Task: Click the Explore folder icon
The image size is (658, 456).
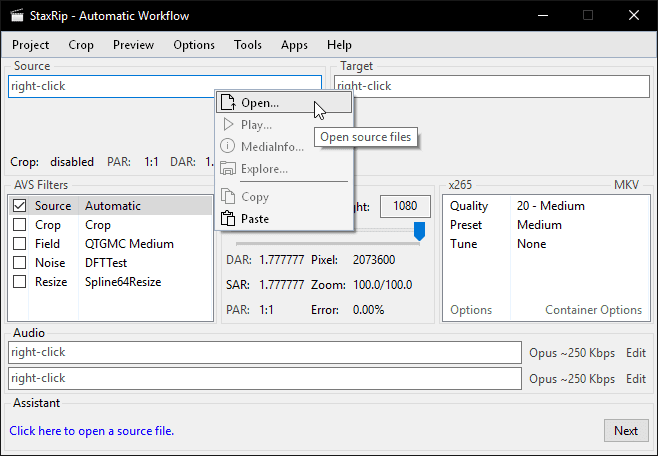Action: (x=228, y=169)
